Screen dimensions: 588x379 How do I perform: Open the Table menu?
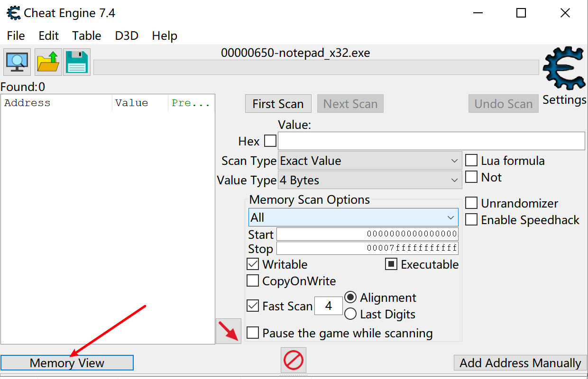tap(86, 36)
